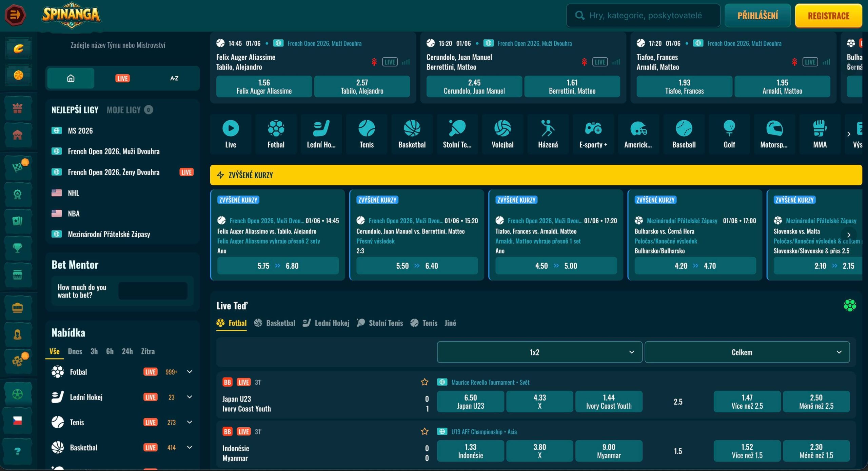
Task: Switch to the home view in sidebar switcher
Action: click(71, 78)
